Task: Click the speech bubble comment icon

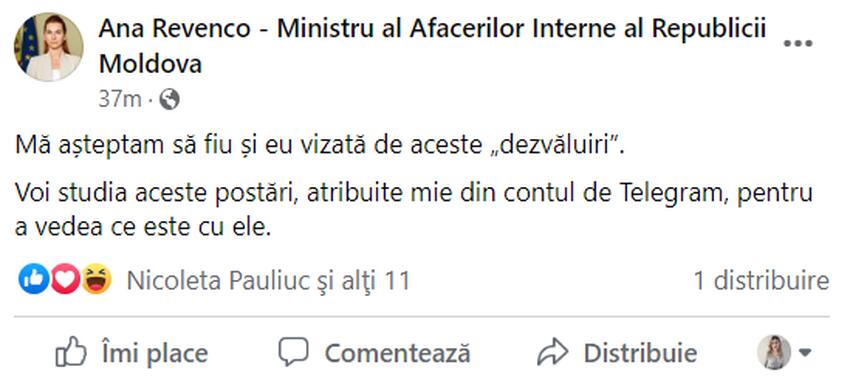Action: [x=293, y=352]
